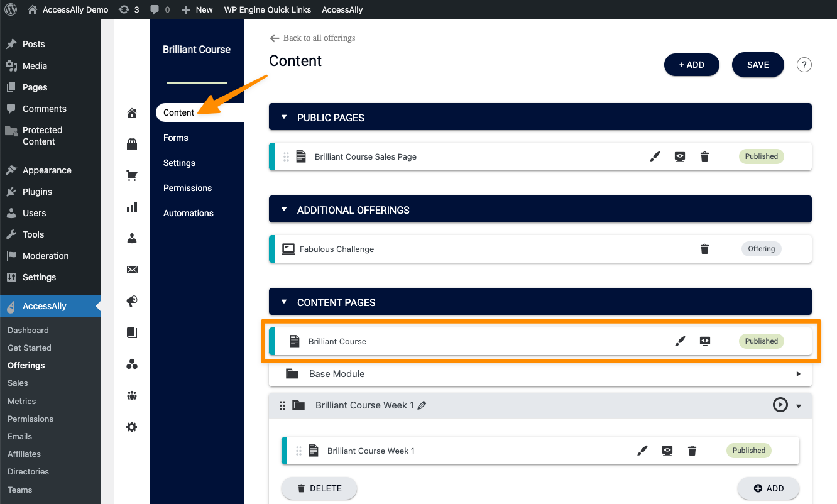837x504 pixels.
Task: Collapse the PUBLIC PAGES section
Action: [284, 118]
